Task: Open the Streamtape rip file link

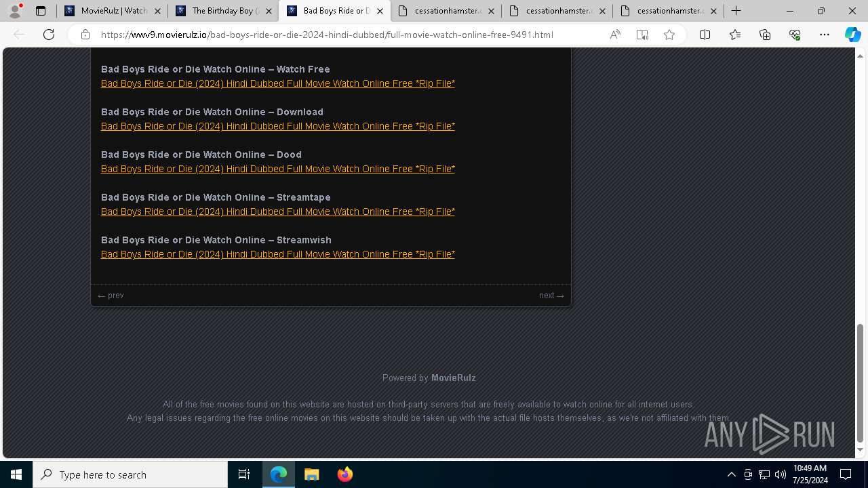Action: point(278,211)
